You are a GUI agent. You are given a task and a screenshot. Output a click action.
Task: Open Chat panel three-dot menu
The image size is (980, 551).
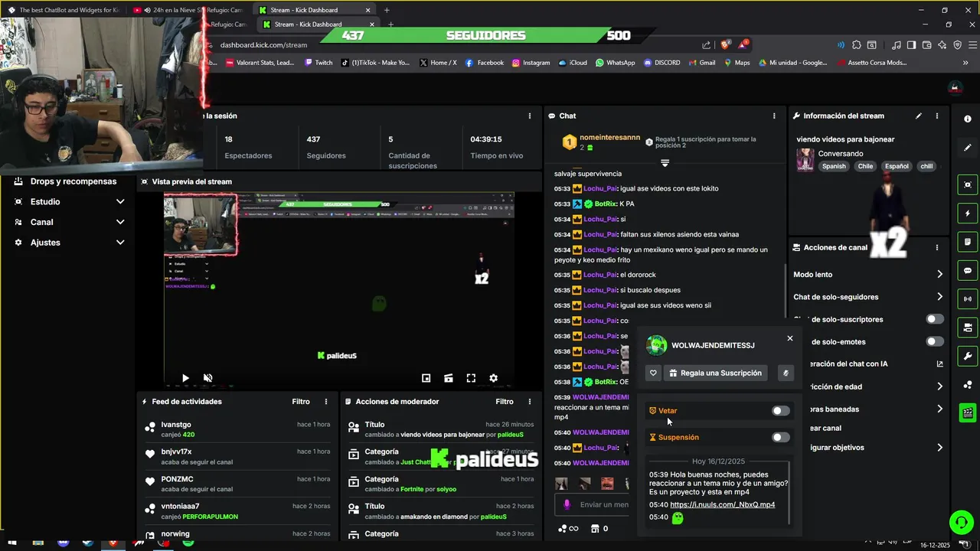pos(774,116)
